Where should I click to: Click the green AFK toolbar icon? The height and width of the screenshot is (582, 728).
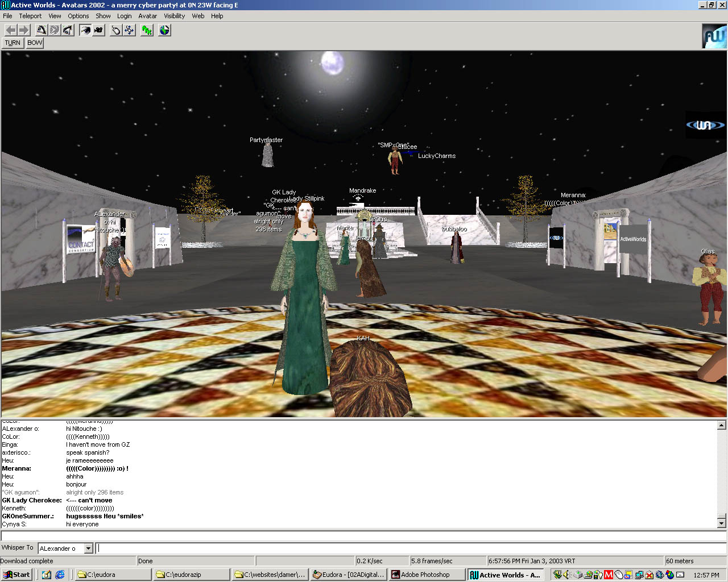click(x=147, y=30)
